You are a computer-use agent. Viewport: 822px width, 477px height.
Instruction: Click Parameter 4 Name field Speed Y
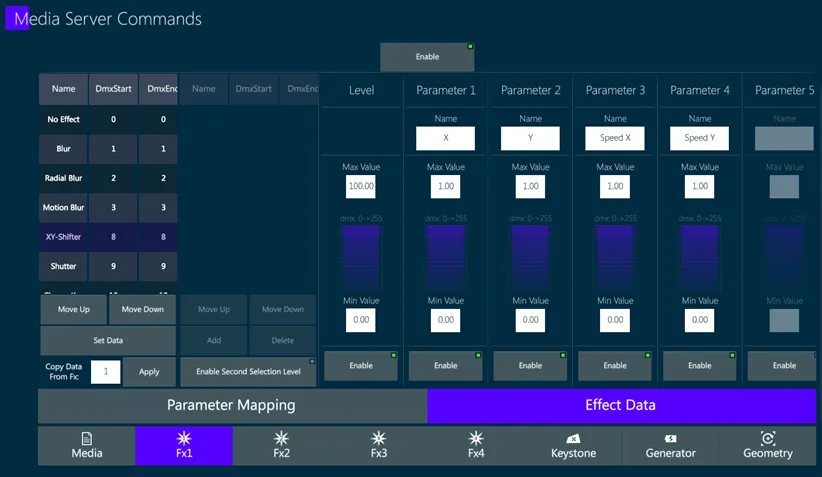[700, 138]
